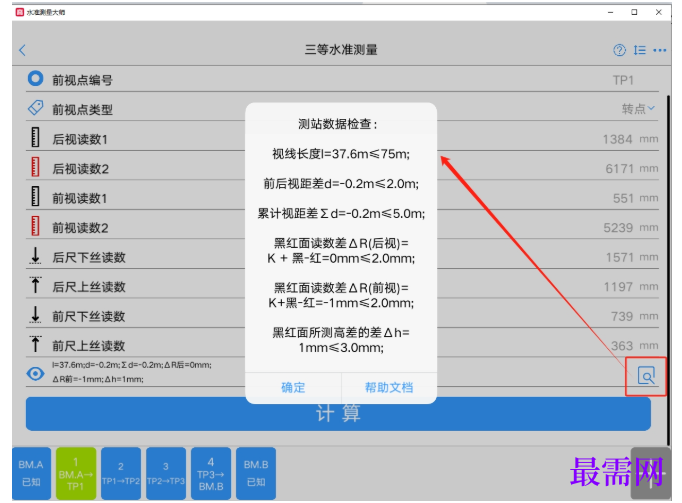
Task: Switch to station tab 2 TP1→TP2
Action: 121,473
